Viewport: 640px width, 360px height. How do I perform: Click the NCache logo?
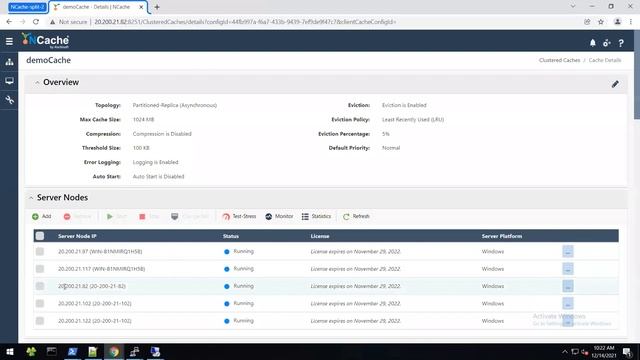click(x=45, y=41)
